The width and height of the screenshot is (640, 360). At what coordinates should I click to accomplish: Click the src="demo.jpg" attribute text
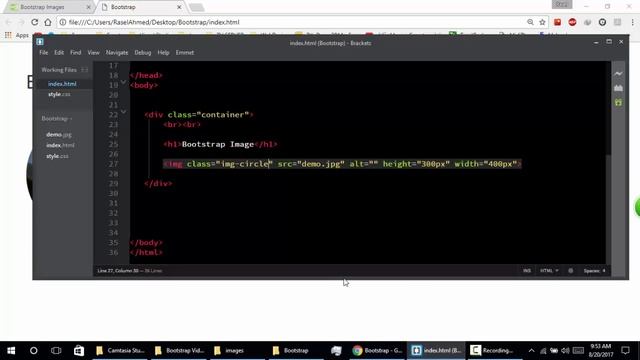tap(311, 164)
